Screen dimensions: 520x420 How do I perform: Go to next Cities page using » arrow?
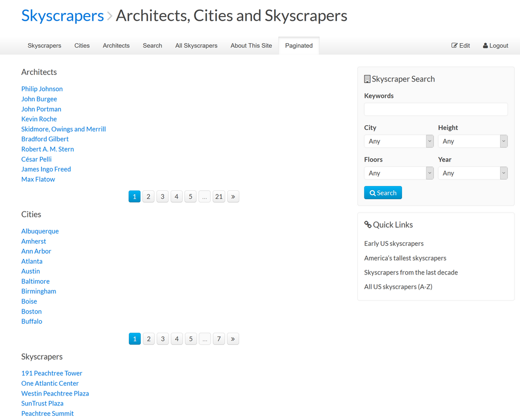233,339
